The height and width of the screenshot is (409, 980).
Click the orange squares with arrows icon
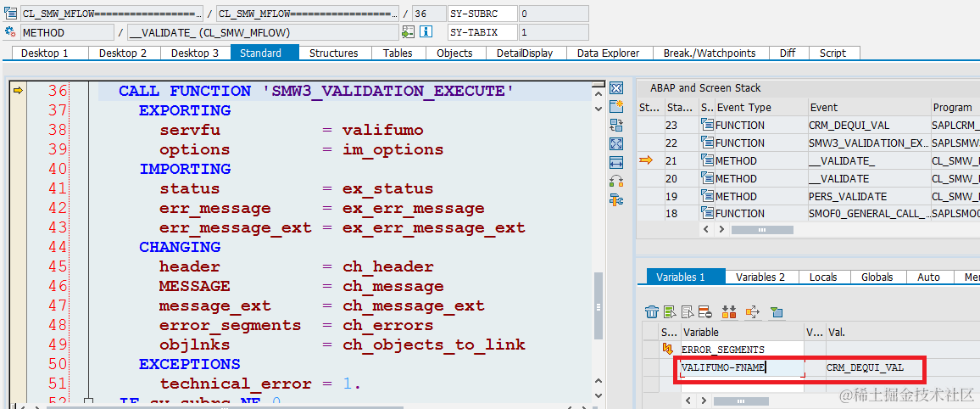point(729,311)
